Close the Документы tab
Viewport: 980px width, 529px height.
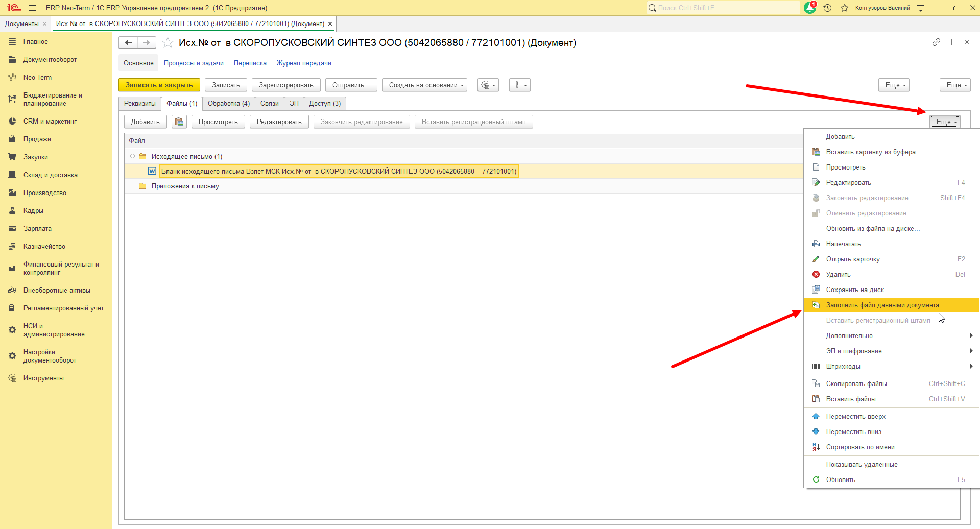point(45,23)
